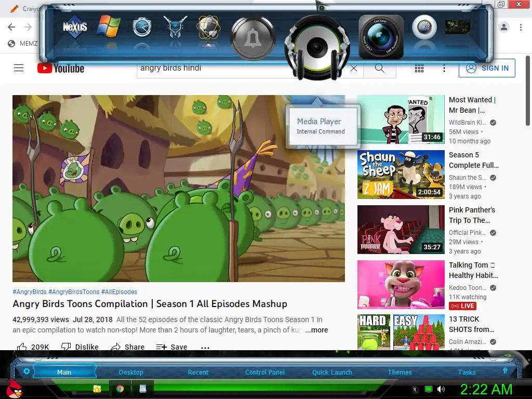Open the #AngryBirds hashtag link
Image resolution: width=532 pixels, height=399 pixels.
[x=30, y=292]
